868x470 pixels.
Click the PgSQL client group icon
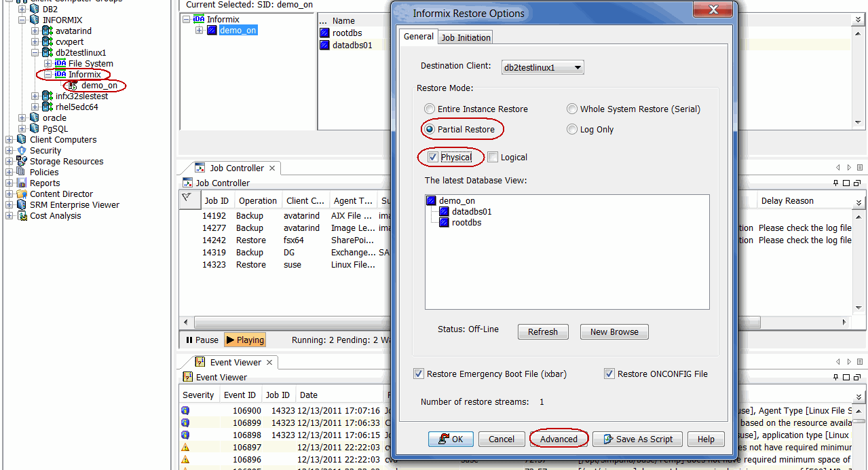(35, 129)
